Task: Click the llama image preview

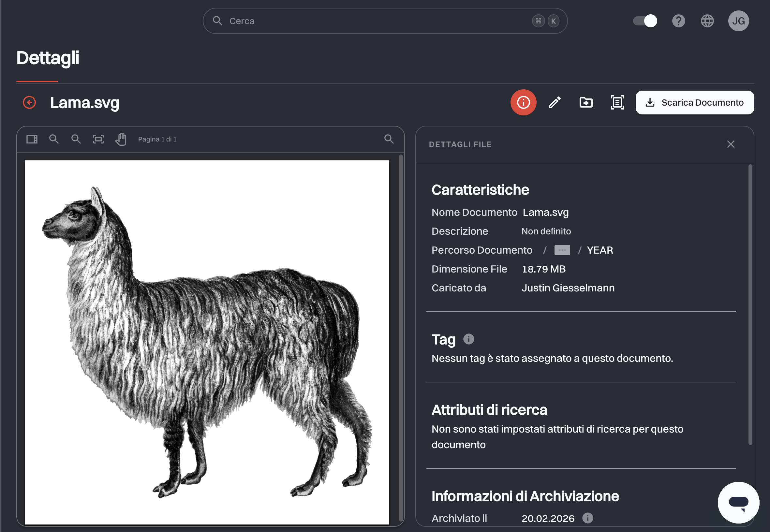Action: pos(207,342)
